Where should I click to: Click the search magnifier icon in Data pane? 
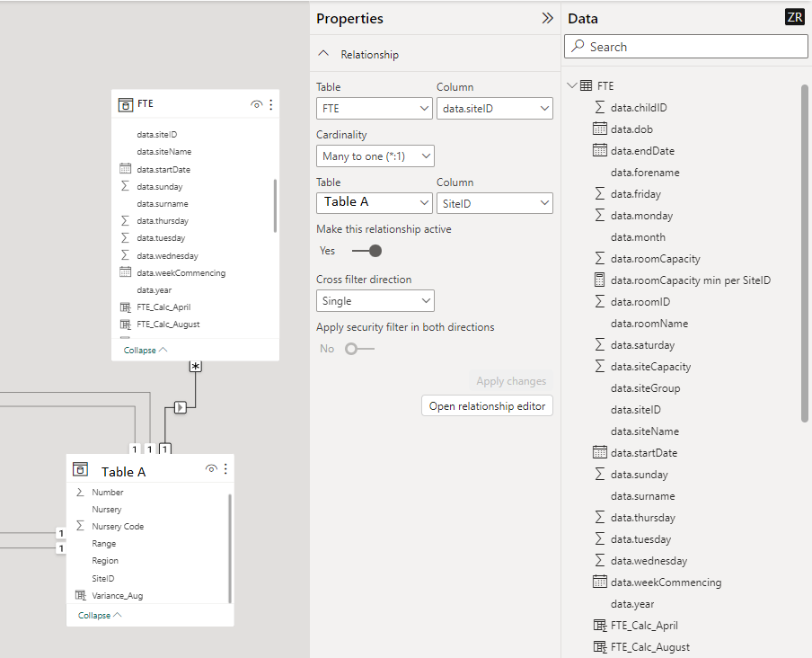[x=578, y=46]
